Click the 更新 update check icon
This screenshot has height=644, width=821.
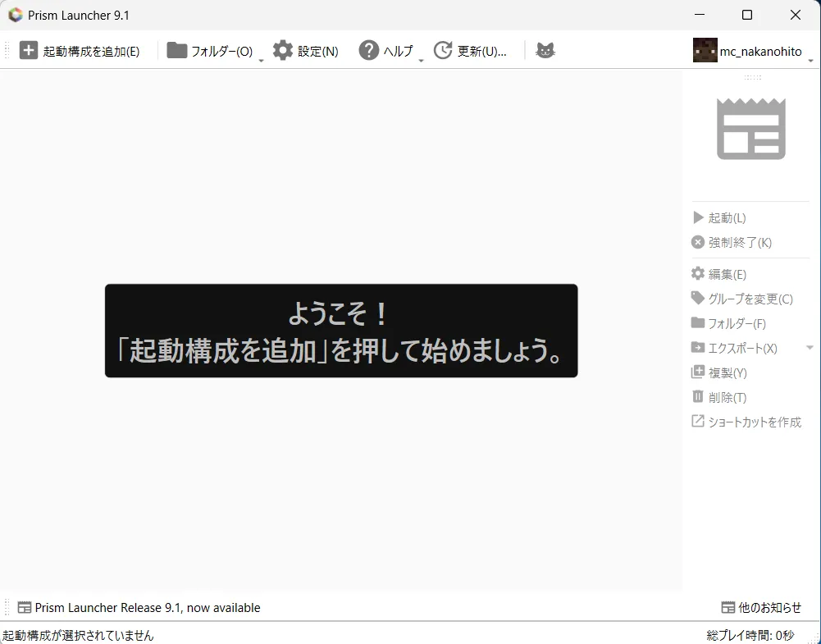coord(443,51)
